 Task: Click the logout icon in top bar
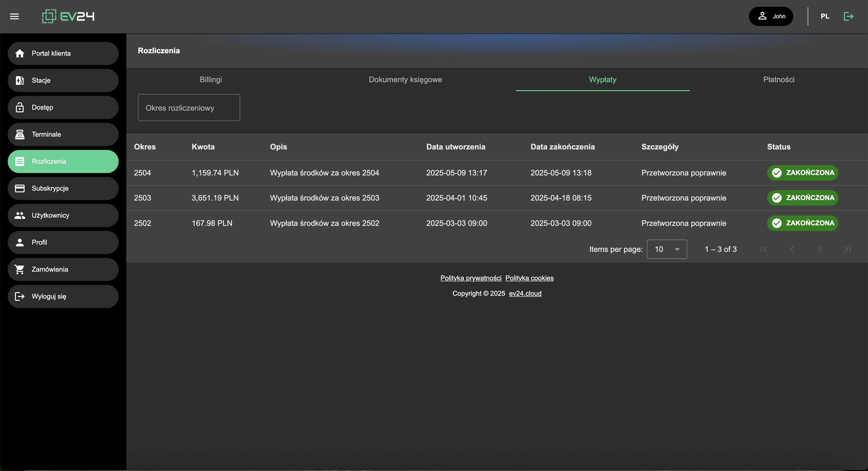(848, 16)
